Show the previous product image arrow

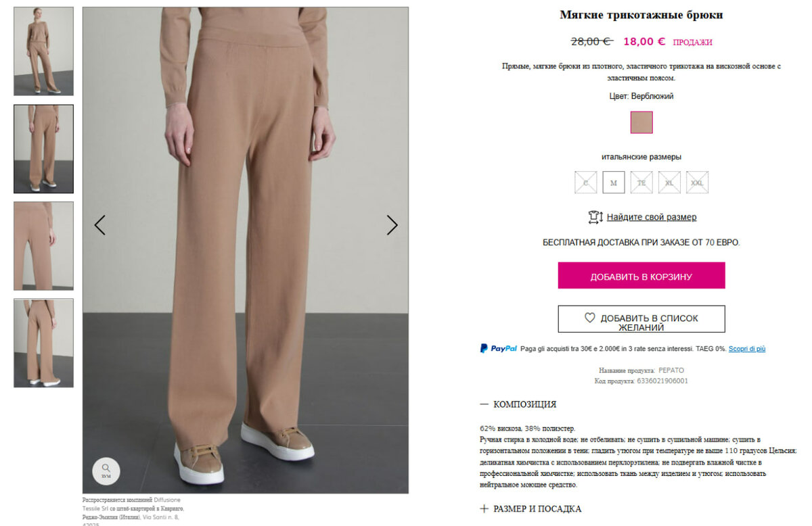pos(99,225)
